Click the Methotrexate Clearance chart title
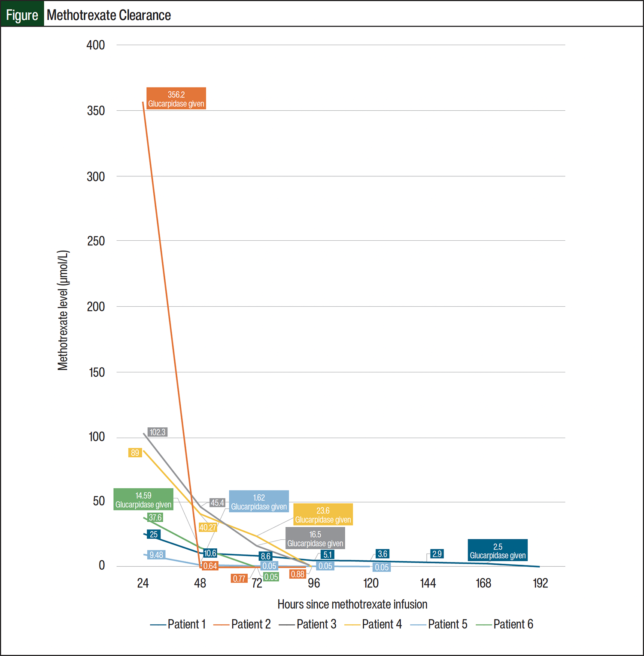This screenshot has height=656, width=644. click(109, 15)
